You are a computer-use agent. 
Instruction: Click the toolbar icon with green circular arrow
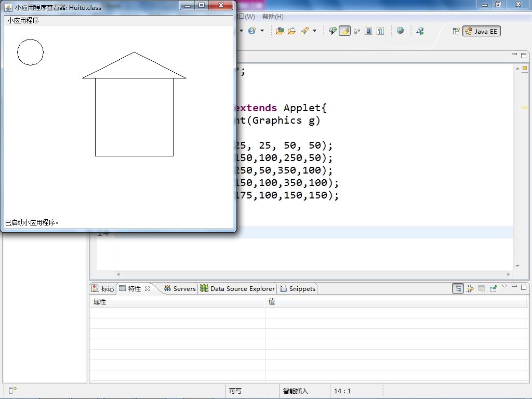point(333,31)
